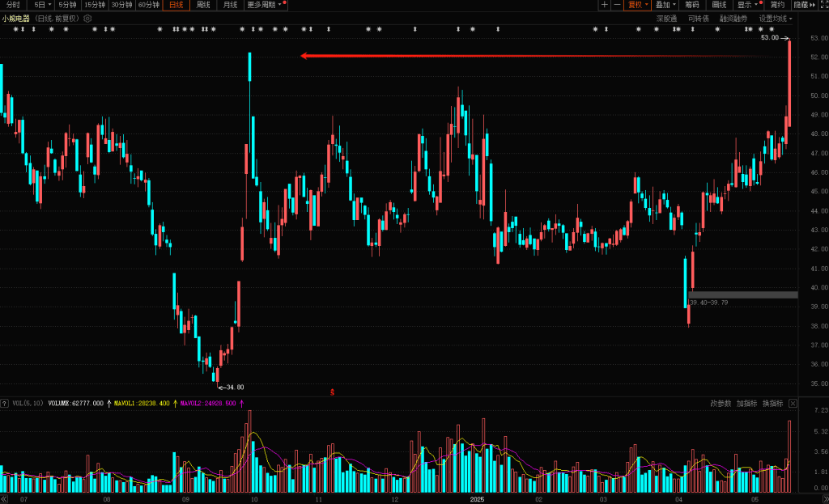Enable the 画线 drawing tools

click(719, 5)
